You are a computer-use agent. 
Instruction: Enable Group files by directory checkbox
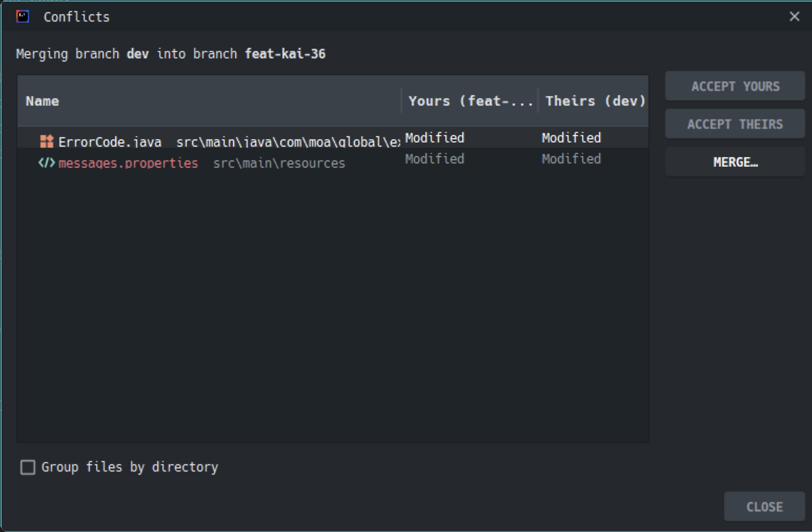(28, 467)
